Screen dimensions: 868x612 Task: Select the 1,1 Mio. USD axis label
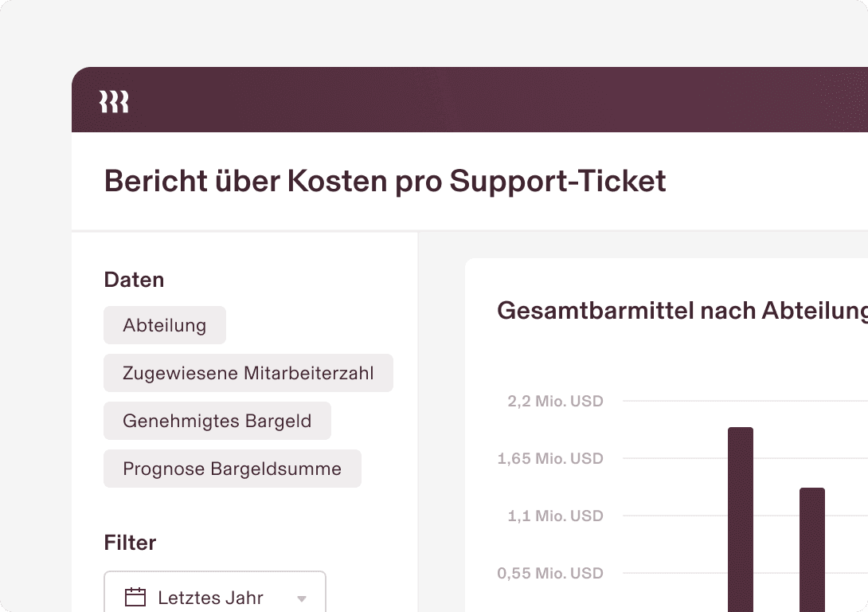[555, 516]
